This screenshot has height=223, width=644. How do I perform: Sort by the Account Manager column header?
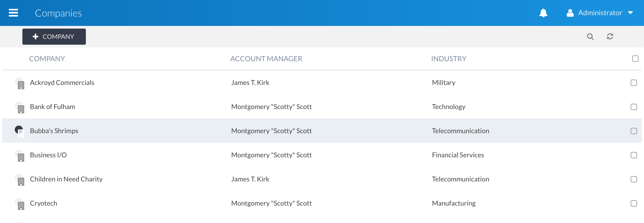(266, 59)
